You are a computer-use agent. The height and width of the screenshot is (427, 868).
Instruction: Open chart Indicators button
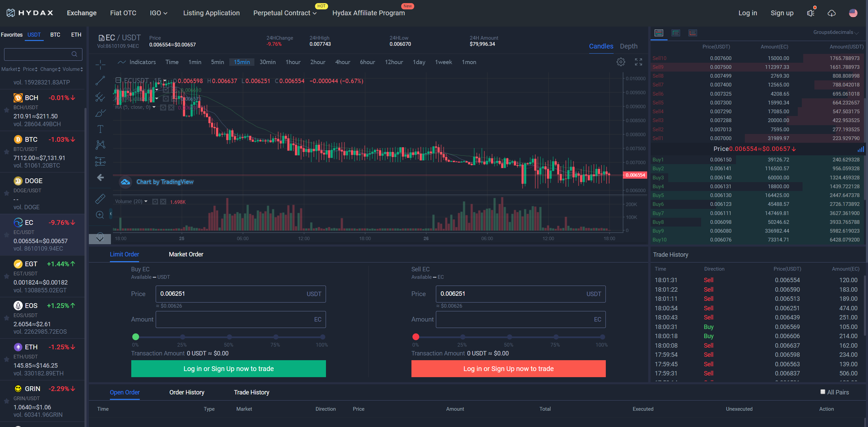point(137,62)
